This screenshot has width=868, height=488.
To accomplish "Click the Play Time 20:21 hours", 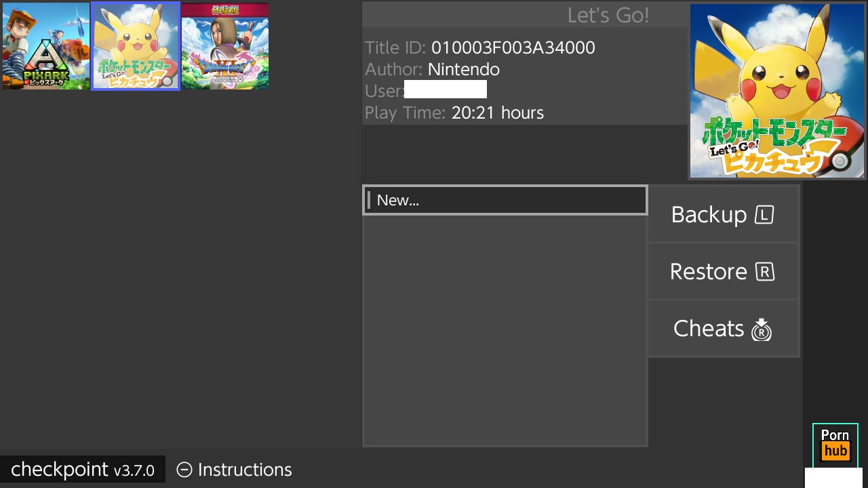I will 498,113.
